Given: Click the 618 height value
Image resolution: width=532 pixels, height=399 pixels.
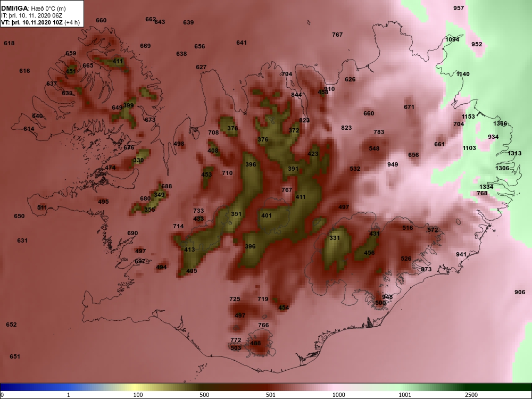Looking at the screenshot, I should [x=9, y=43].
